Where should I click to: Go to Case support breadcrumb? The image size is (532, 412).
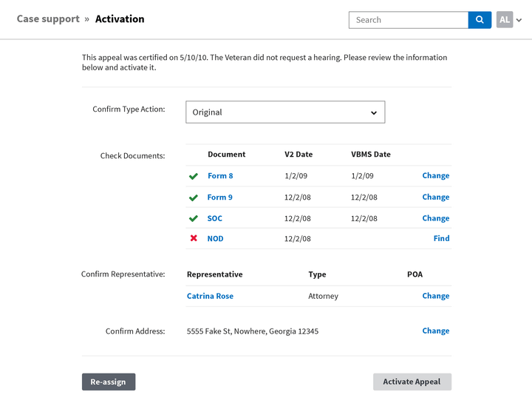pyautogui.click(x=48, y=18)
